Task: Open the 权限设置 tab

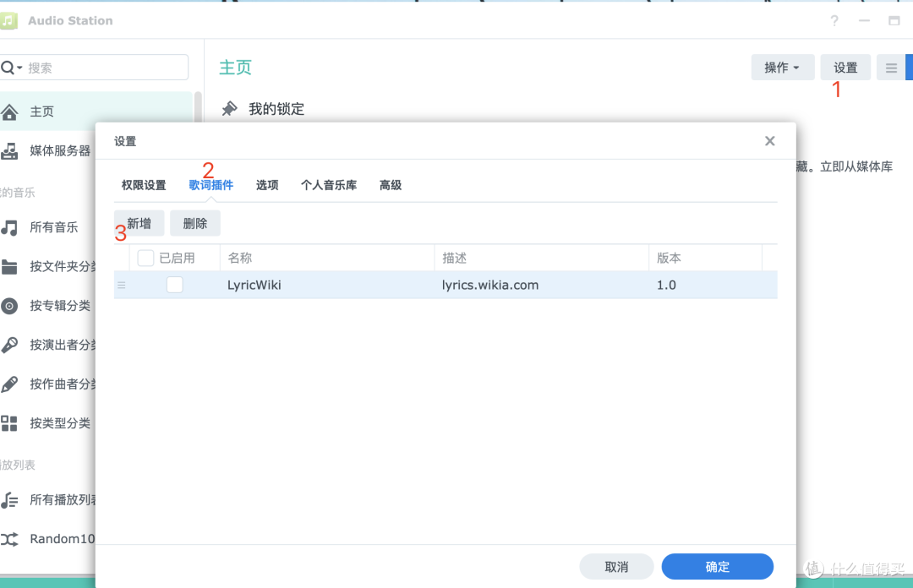Action: point(144,185)
